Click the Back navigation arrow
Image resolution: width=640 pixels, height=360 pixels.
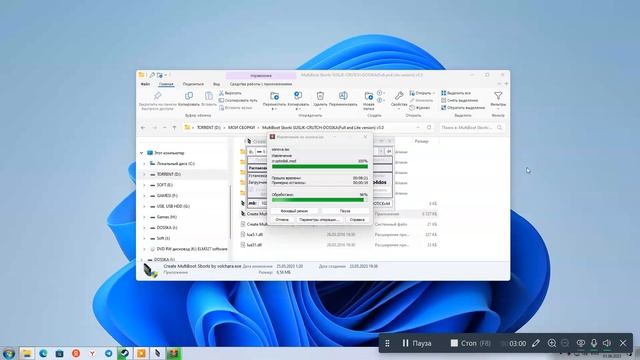tap(143, 128)
